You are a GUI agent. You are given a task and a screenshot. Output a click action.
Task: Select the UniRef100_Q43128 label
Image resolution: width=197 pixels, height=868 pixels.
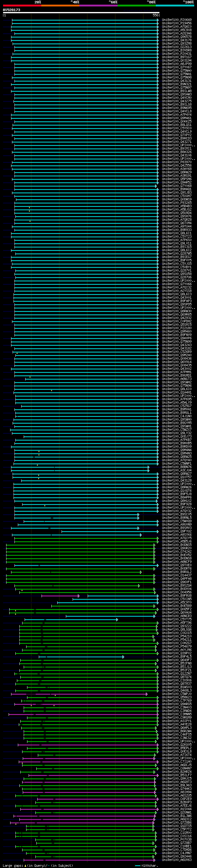[x=177, y=480]
